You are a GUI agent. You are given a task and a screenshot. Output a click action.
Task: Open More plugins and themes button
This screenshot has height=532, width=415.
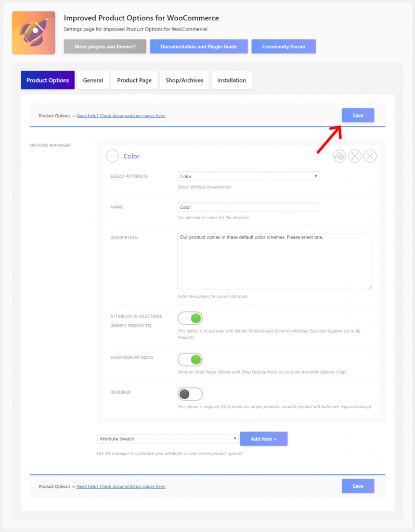coord(105,46)
